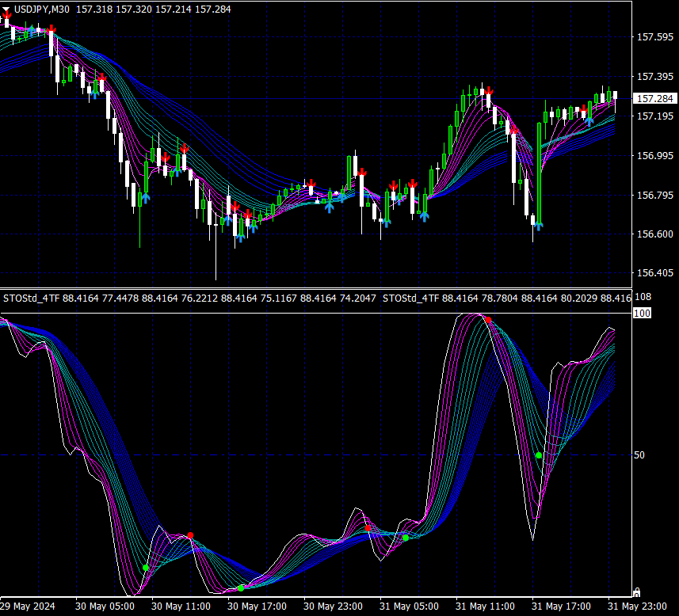Select the USDJPY,M30 chart title
Screen dimensions: 679x616
click(x=41, y=9)
